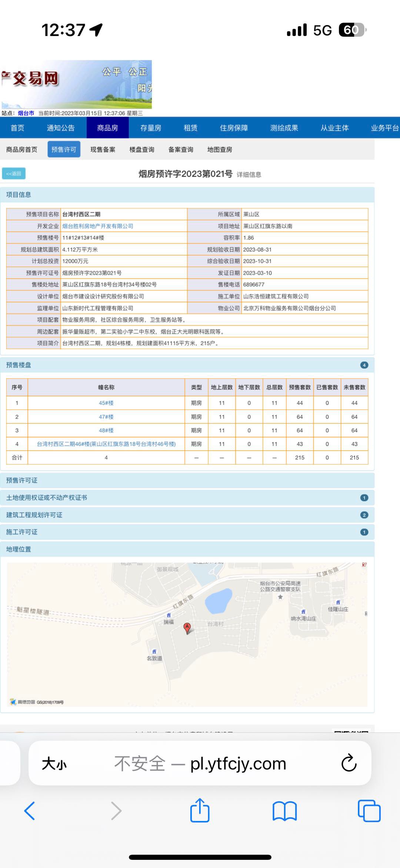
Task: Open the 业务平台 nav item
Action: click(385, 128)
